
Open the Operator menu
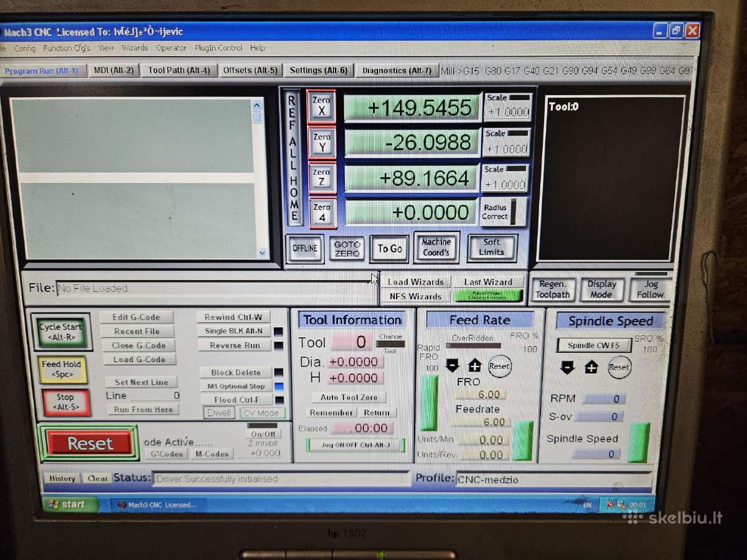(x=171, y=48)
